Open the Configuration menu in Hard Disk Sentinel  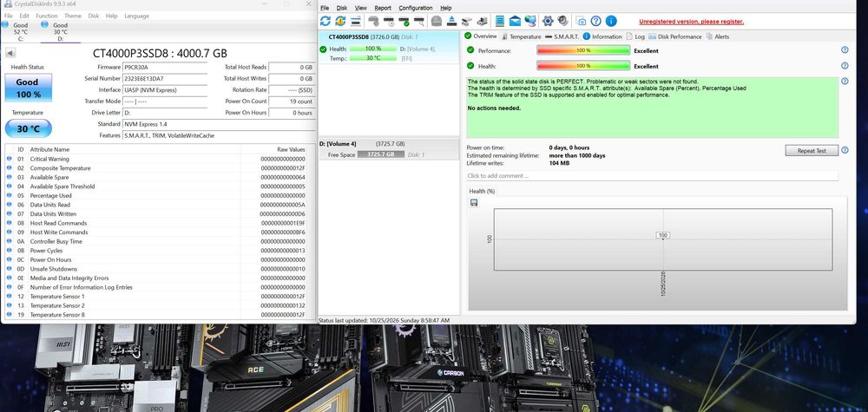[x=416, y=8]
